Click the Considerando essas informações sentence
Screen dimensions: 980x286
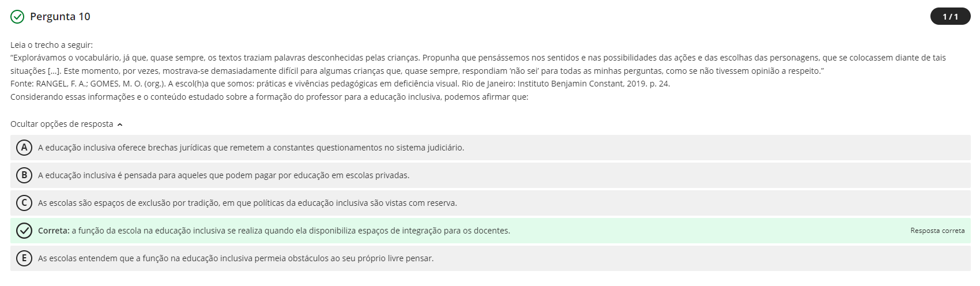tap(269, 97)
